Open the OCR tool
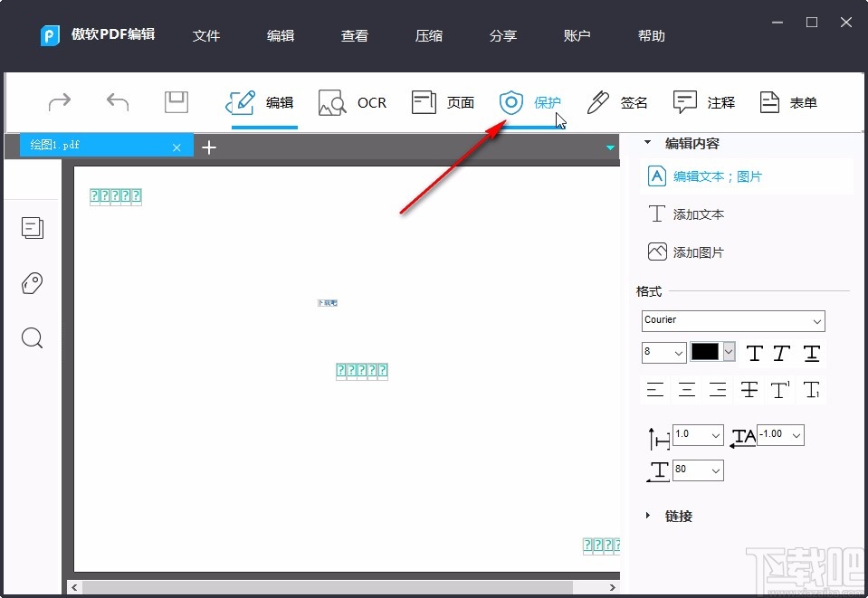Viewport: 868px width, 598px height. point(353,102)
